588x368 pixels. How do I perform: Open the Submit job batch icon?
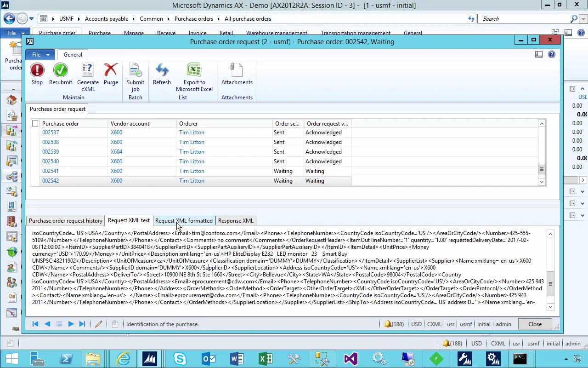pos(136,70)
